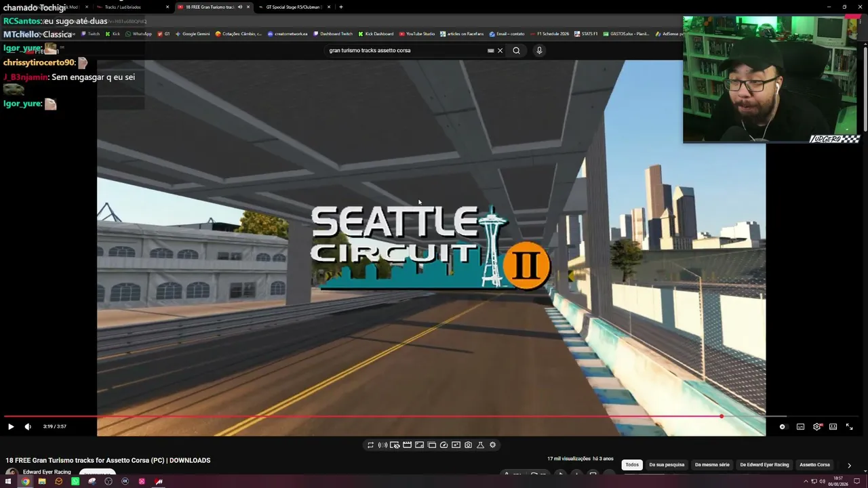The width and height of the screenshot is (868, 488).
Task: Take a screenshot with the camera icon
Action: pos(468,445)
